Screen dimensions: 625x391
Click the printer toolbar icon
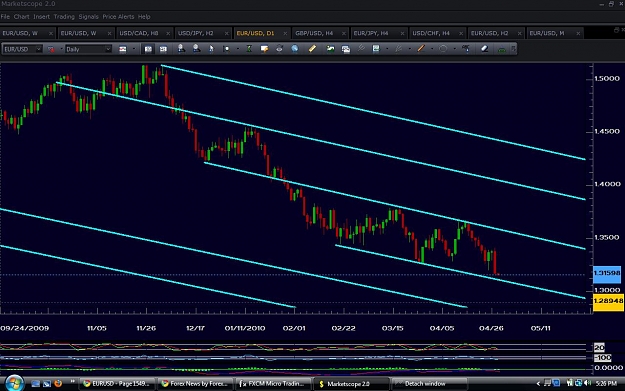279,49
